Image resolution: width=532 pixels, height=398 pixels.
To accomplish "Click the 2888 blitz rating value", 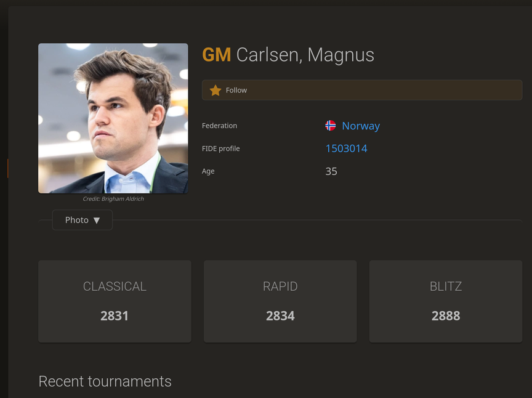I will 446,316.
